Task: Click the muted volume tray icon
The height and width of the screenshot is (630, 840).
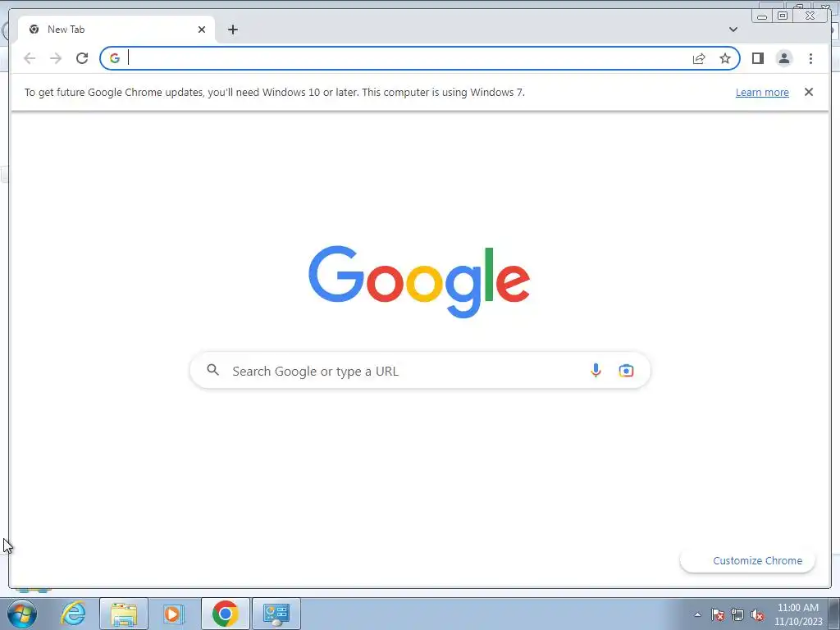Action: (x=757, y=615)
